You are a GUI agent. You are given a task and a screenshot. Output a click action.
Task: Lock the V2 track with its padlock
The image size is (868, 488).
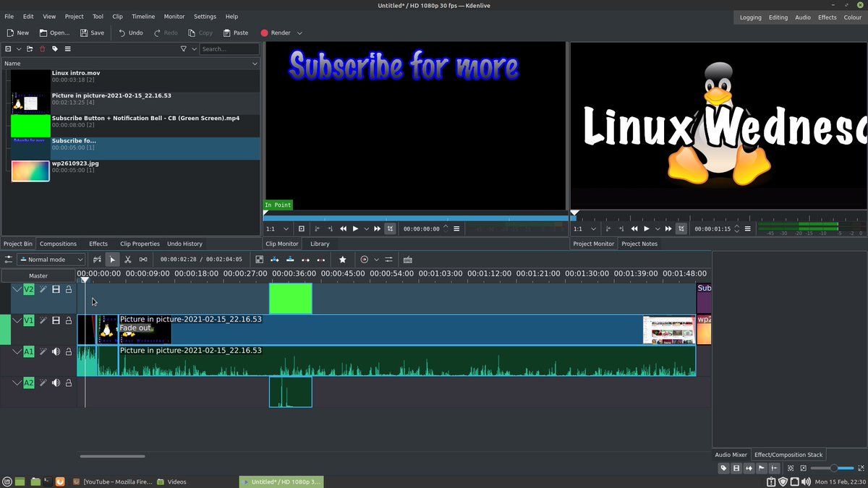pos(68,289)
